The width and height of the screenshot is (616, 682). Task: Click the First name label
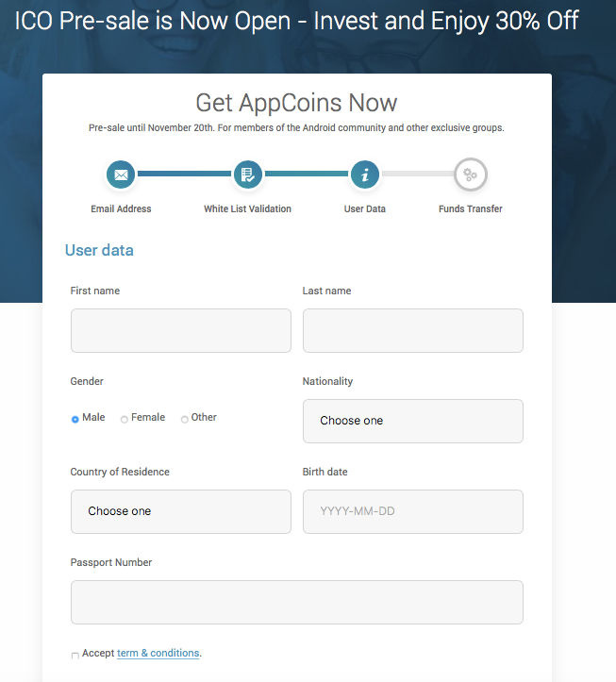pyautogui.click(x=95, y=291)
